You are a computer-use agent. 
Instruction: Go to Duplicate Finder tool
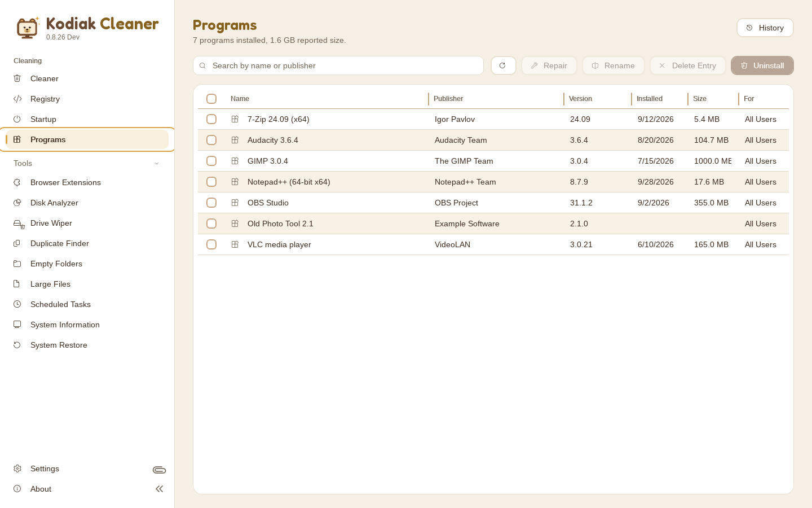point(87,243)
